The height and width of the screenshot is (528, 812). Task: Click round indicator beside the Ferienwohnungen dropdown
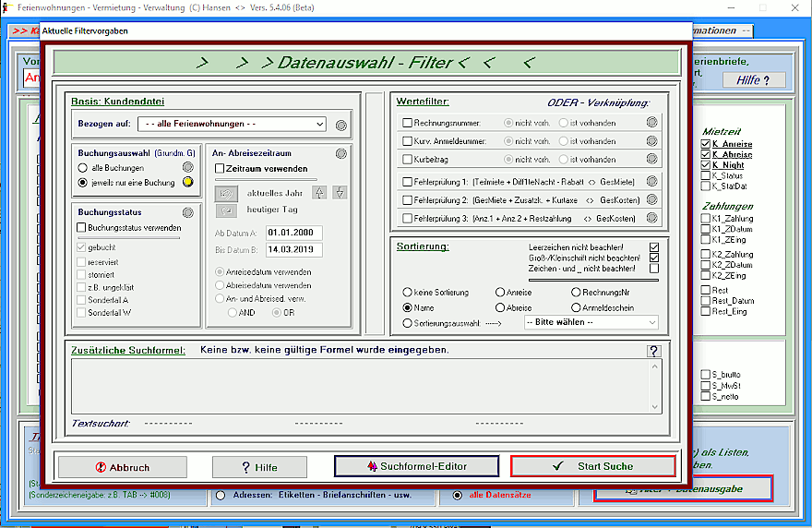(341, 125)
